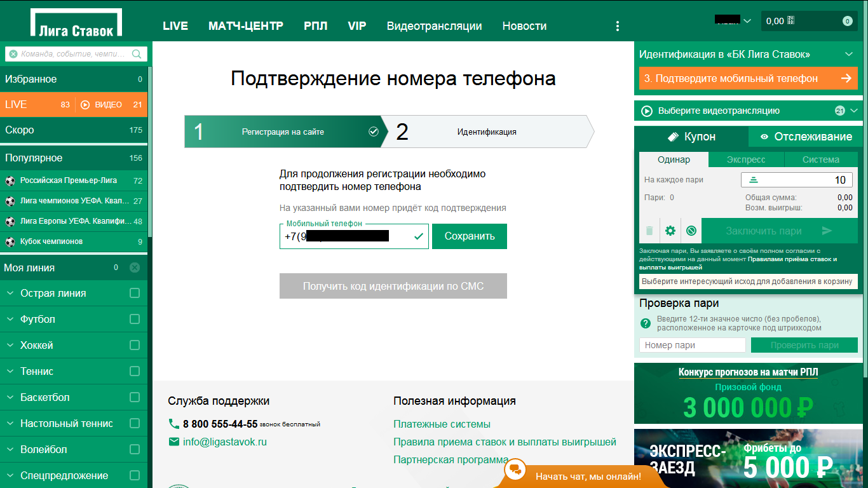Check the Хоккей checkbox

click(135, 345)
